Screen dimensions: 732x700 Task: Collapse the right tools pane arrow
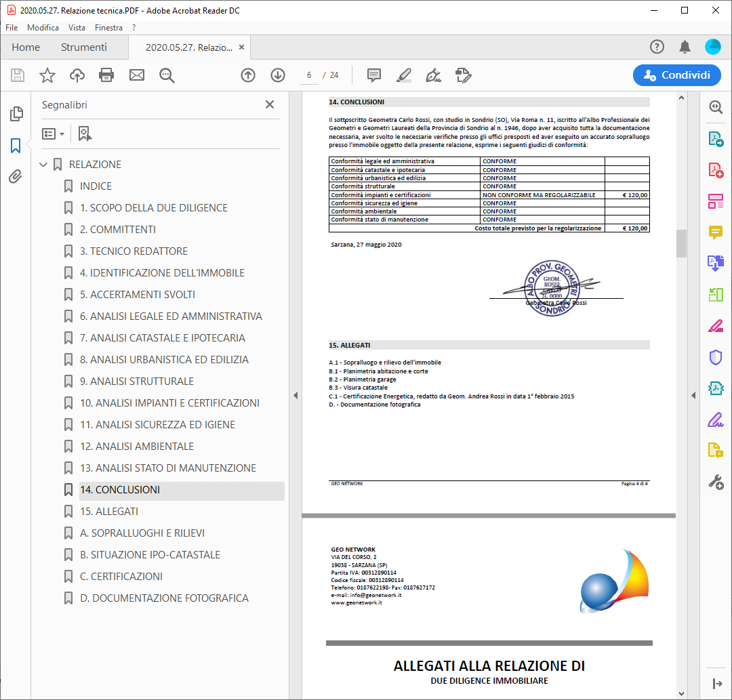coord(693,395)
